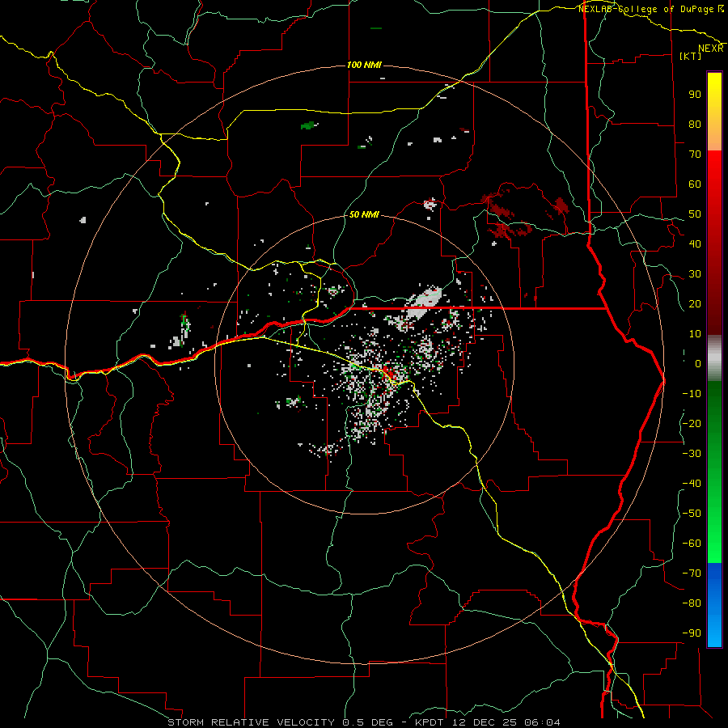
Task: Click the 80 value on velocity scale
Action: pyautogui.click(x=695, y=125)
